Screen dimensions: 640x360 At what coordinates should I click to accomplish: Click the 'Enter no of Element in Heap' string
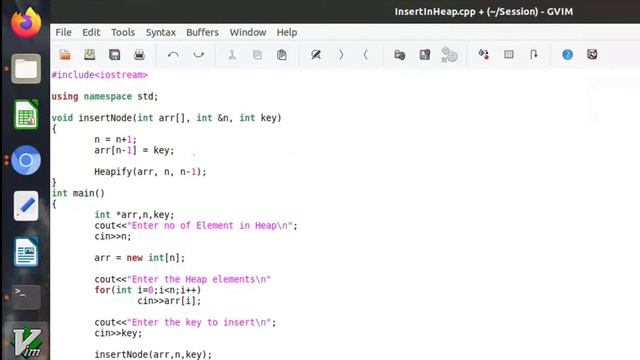click(x=210, y=226)
